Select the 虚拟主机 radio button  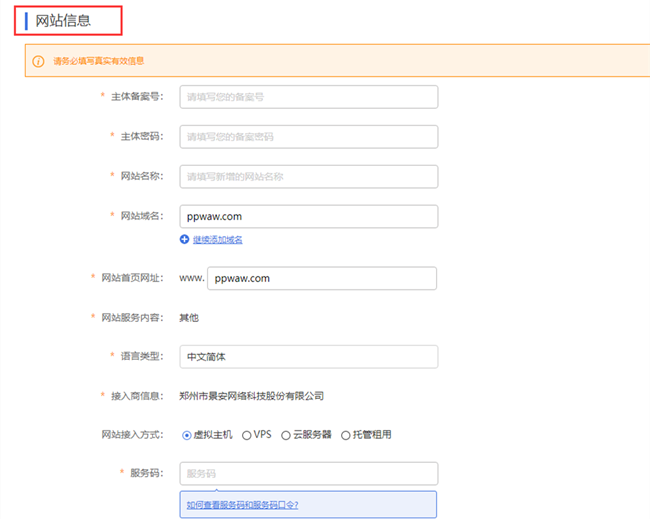point(187,435)
